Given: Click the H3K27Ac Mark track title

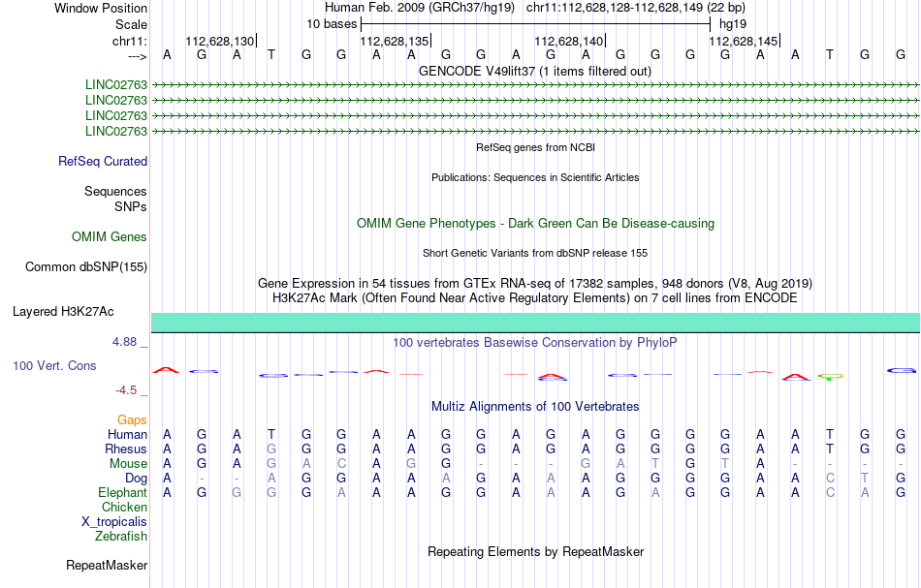Looking at the screenshot, I should point(535,298).
